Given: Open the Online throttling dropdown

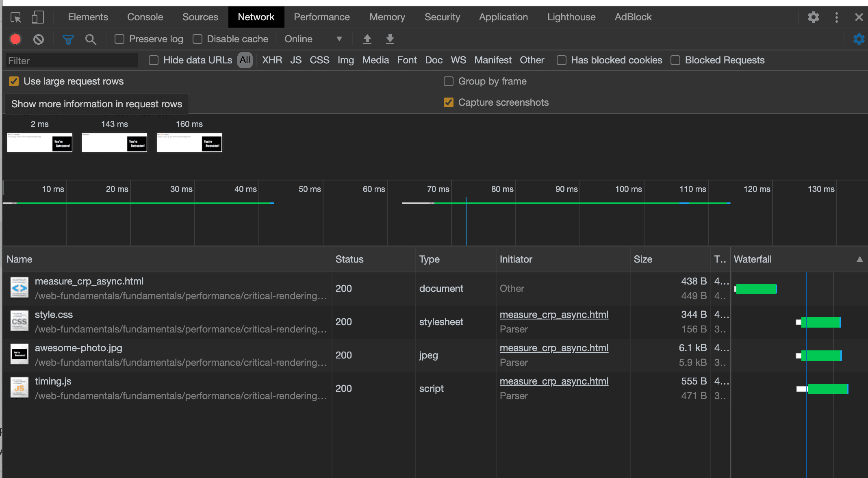Looking at the screenshot, I should tap(313, 39).
